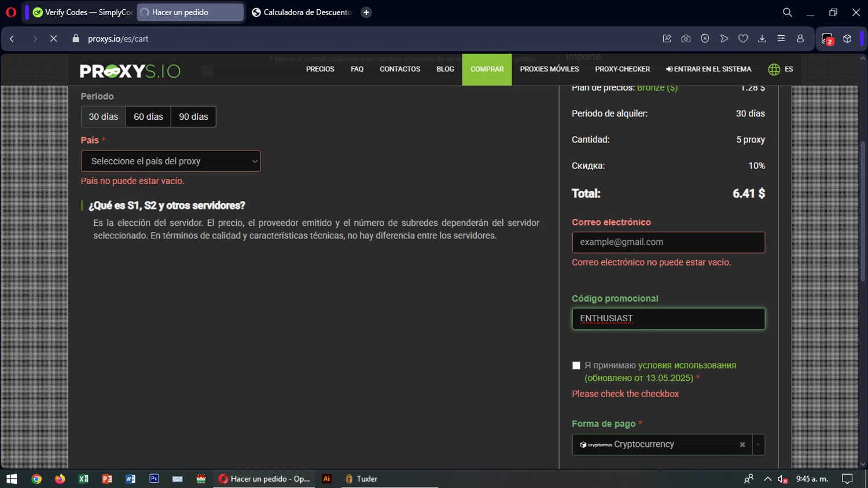Click the Opera logo menu icon
The height and width of the screenshot is (488, 868).
pyautogui.click(x=10, y=12)
